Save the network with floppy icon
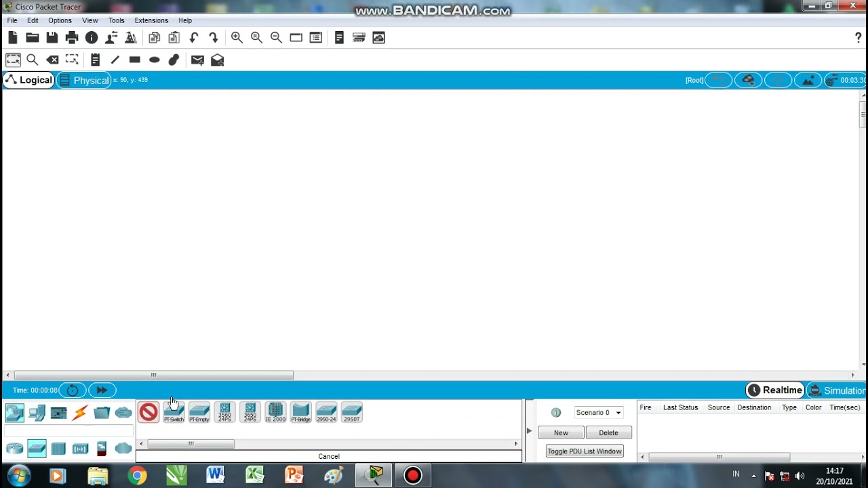The image size is (868, 488). point(52,38)
